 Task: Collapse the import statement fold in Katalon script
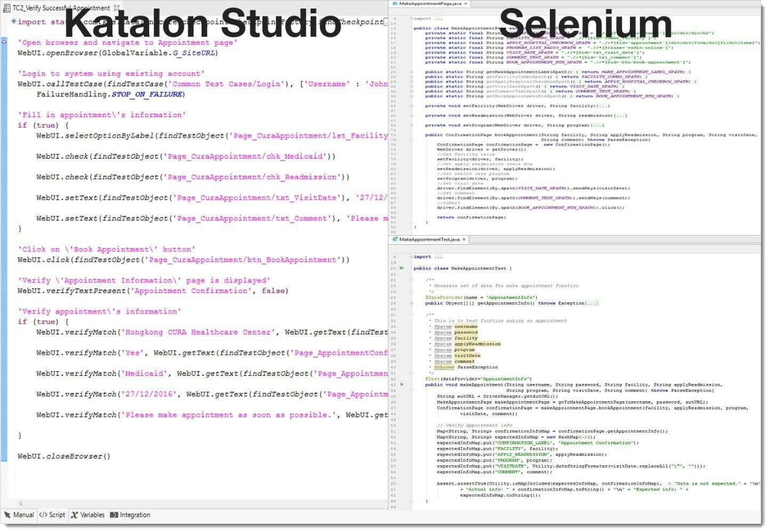click(x=13, y=22)
